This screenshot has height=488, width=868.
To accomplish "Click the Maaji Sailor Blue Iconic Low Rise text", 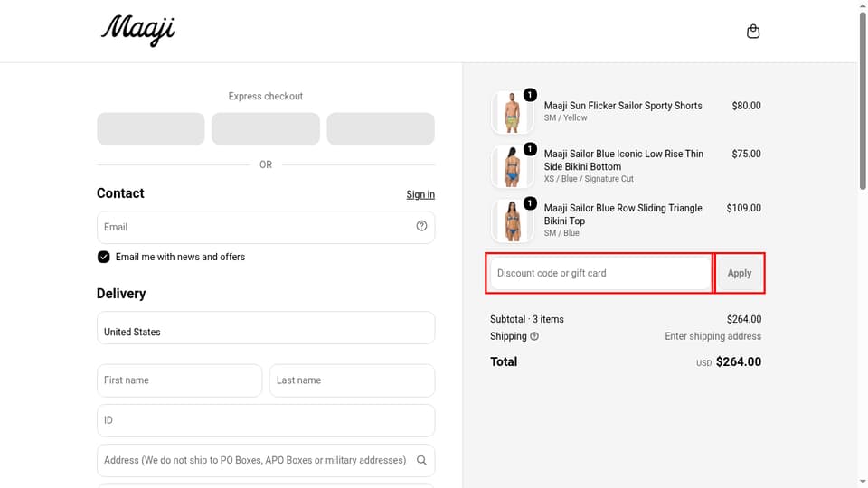I will point(623,160).
